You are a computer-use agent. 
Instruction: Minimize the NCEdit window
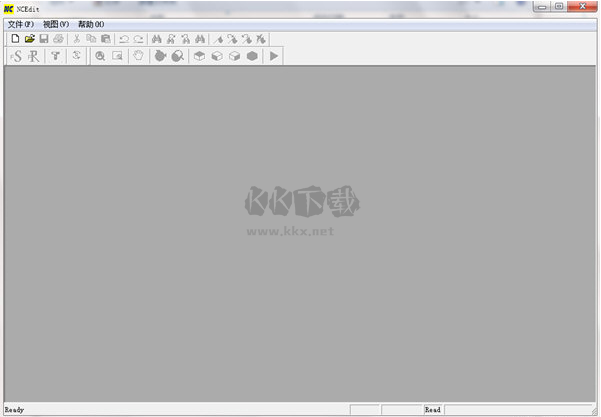pyautogui.click(x=542, y=7)
